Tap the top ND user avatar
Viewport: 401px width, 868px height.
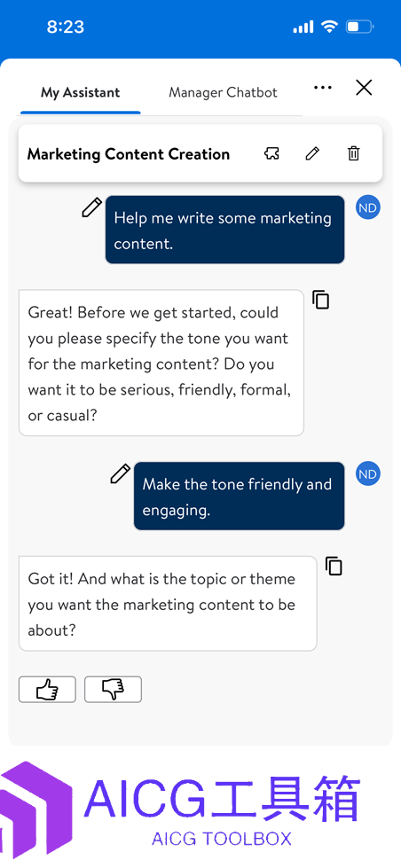(x=368, y=207)
